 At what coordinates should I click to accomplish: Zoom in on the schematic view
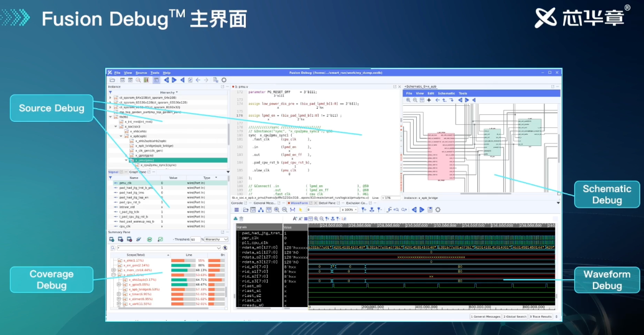click(408, 100)
